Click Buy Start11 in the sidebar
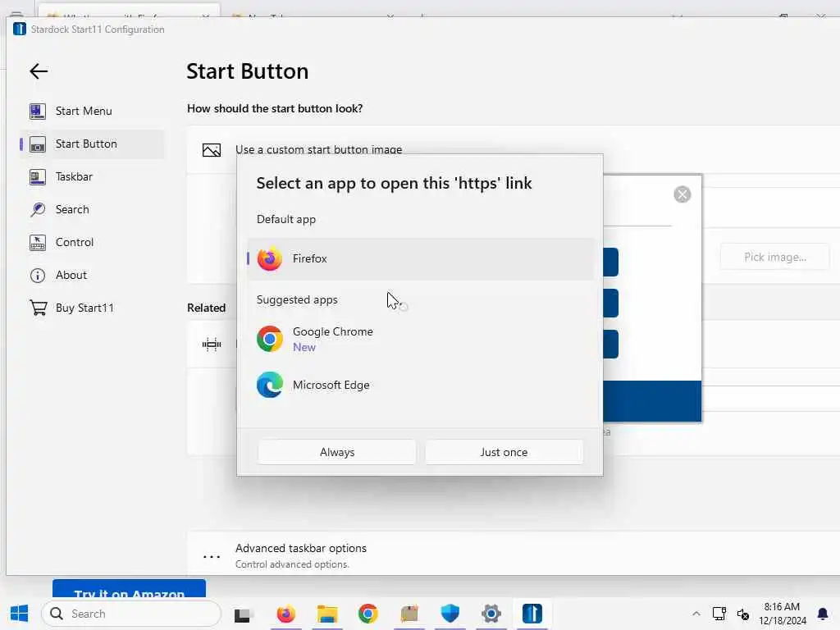 (x=91, y=308)
